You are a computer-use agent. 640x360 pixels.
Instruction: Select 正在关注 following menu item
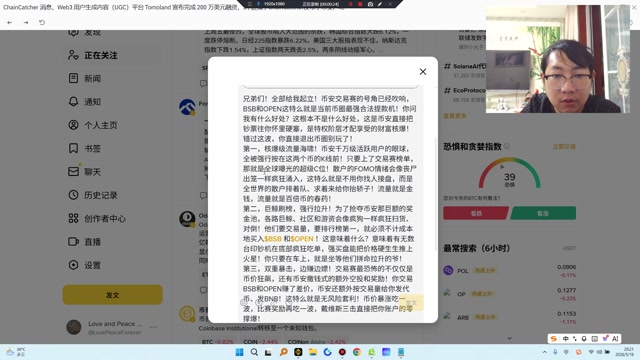pyautogui.click(x=93, y=55)
